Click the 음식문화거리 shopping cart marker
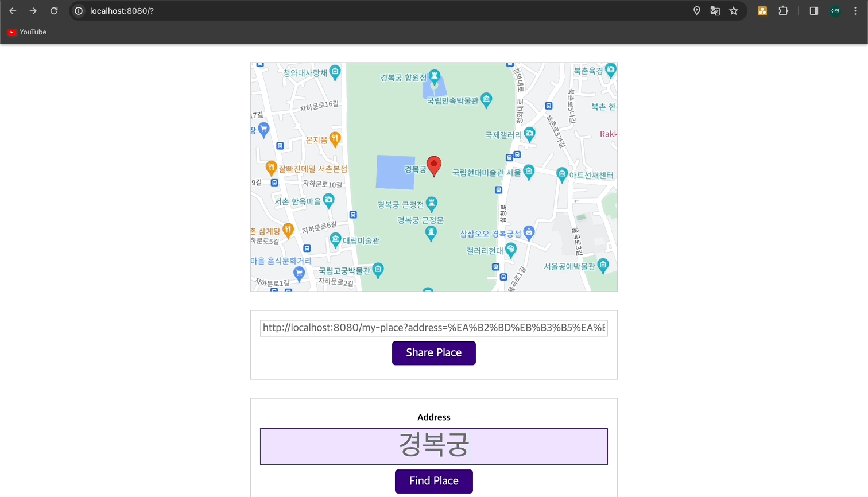This screenshot has width=868, height=497. pos(299,274)
